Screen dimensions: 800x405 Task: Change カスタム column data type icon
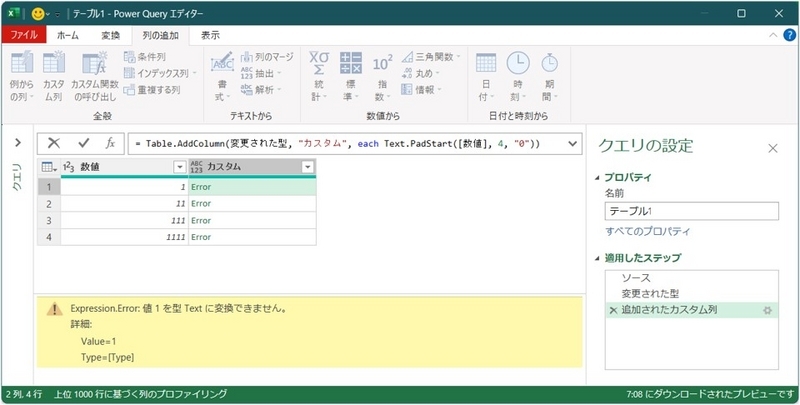pos(196,167)
